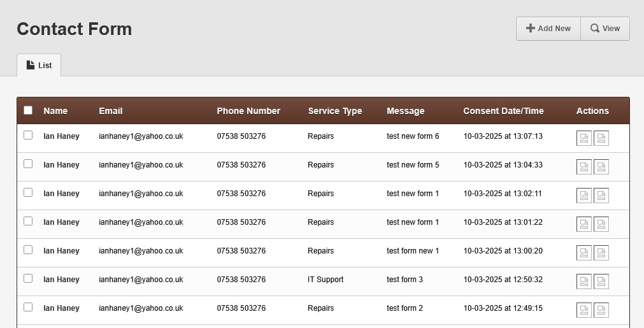The height and width of the screenshot is (328, 644).
Task: Click left action icon in 'test form 2' row
Action: click(x=584, y=311)
